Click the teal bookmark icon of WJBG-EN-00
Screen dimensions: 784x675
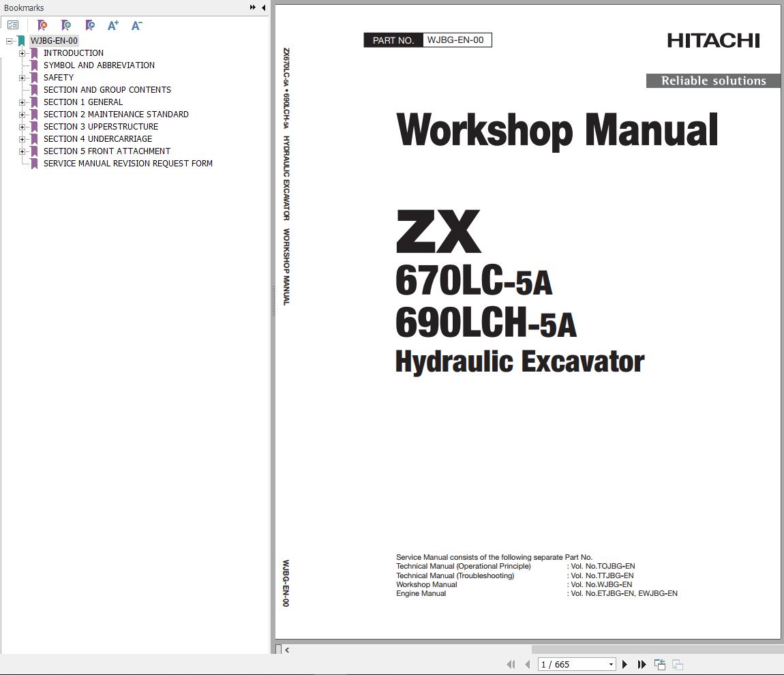22,40
